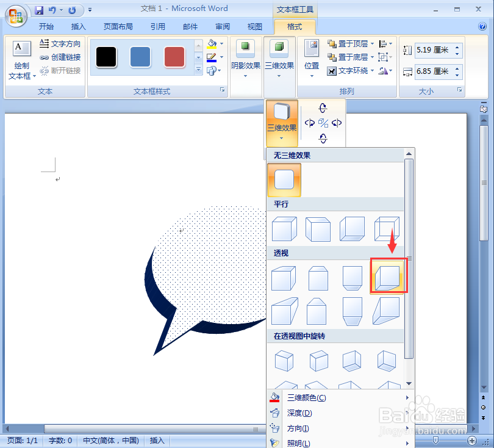Undo the last action
The height and width of the screenshot is (448, 494).
(52, 10)
